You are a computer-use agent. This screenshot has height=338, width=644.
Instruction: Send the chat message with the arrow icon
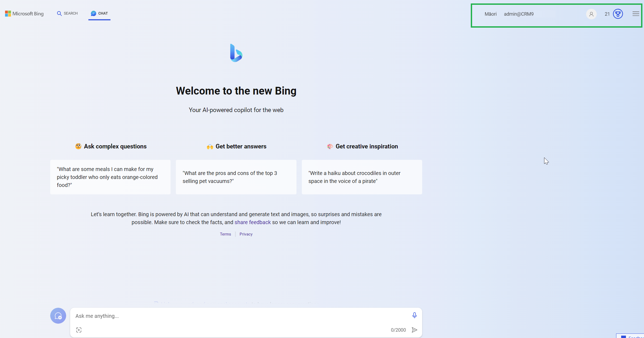coord(414,330)
